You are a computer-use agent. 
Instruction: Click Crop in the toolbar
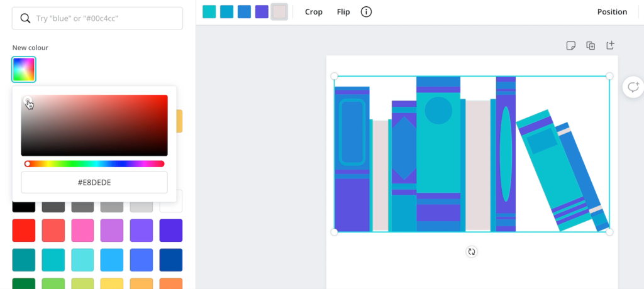pyautogui.click(x=313, y=12)
